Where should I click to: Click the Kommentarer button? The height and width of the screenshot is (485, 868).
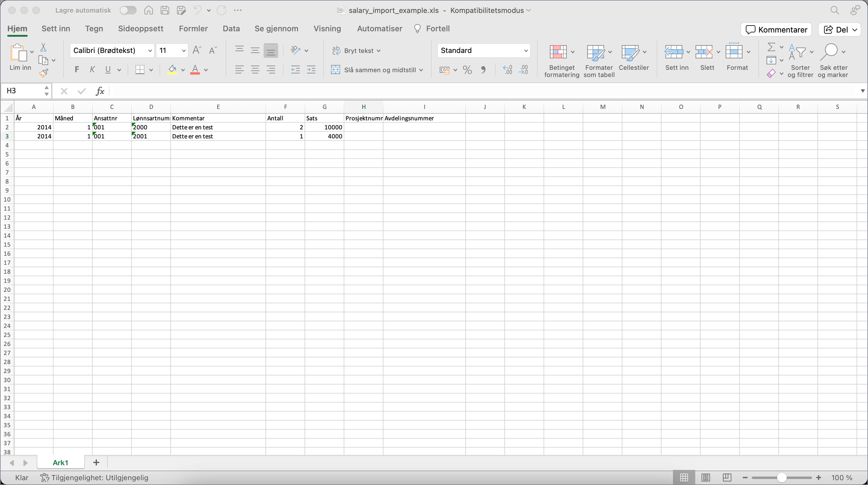pyautogui.click(x=776, y=30)
